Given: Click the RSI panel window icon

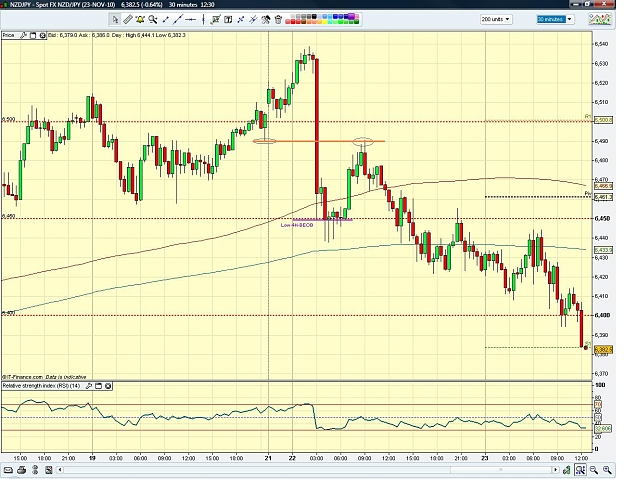Looking at the screenshot, I should (98, 386).
